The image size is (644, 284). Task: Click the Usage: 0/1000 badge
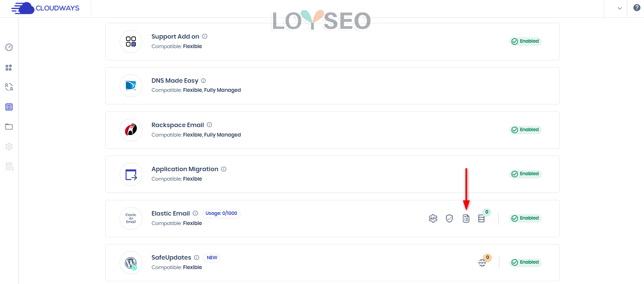click(x=221, y=214)
